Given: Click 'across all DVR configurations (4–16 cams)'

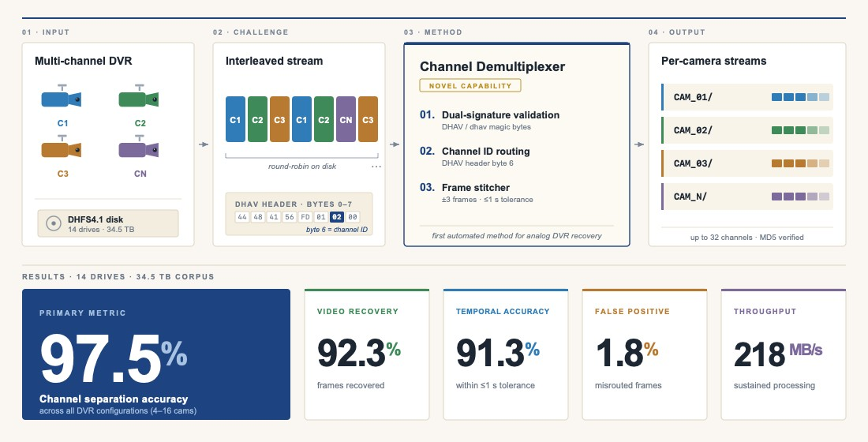Looking at the screenshot, I should click(x=118, y=411).
